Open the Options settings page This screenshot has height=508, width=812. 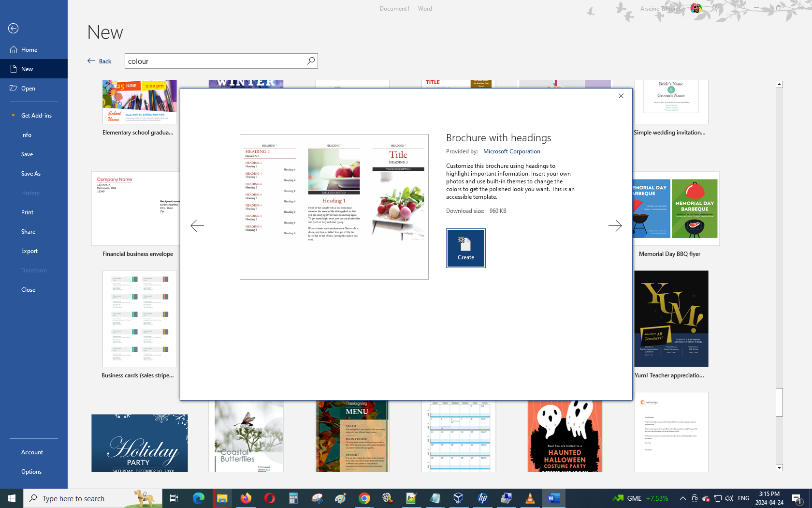point(31,472)
